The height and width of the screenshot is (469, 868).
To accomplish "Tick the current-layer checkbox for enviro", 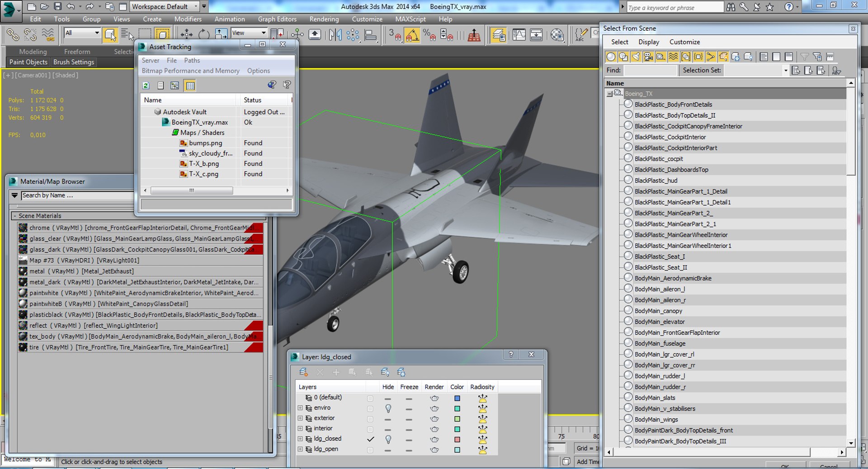I will 370,408.
